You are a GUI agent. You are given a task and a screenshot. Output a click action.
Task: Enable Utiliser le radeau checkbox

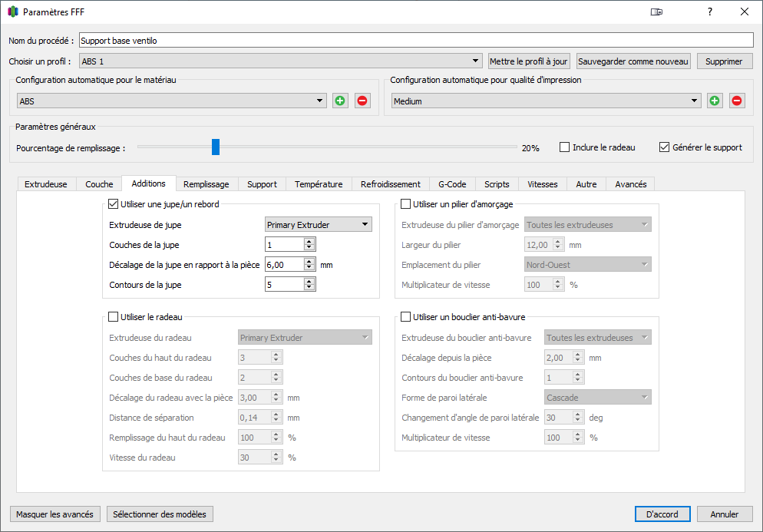click(x=113, y=317)
